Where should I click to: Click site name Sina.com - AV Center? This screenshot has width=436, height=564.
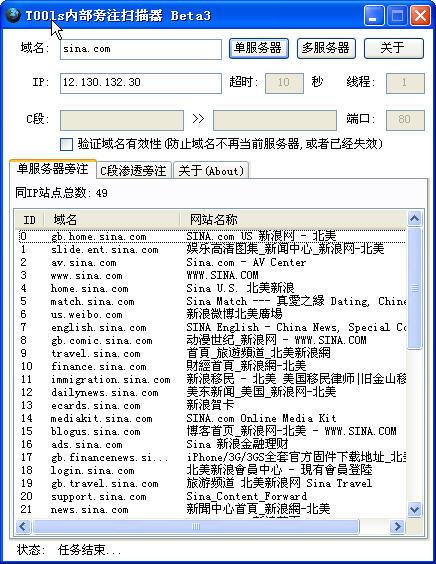(246, 262)
